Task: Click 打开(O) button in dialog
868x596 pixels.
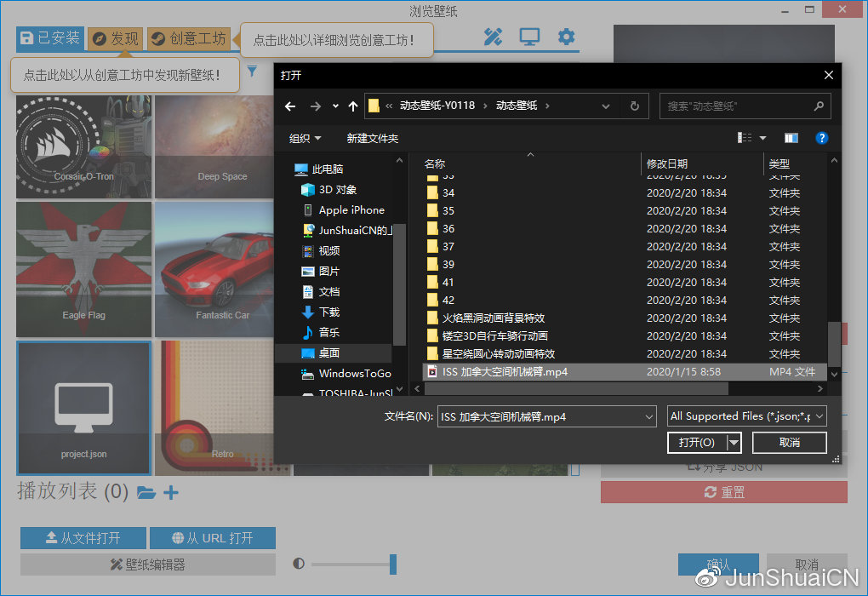Action: coord(697,443)
